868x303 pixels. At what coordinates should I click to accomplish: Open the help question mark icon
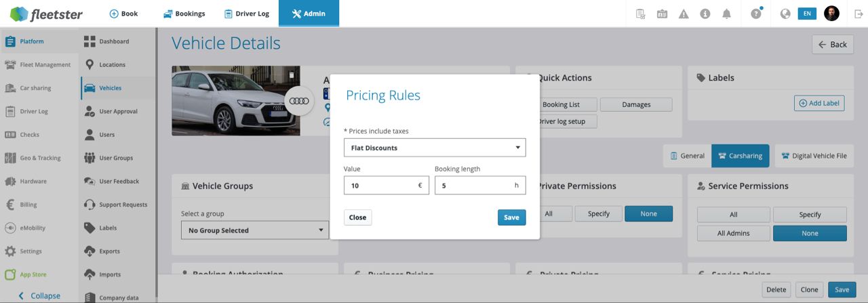(x=756, y=14)
